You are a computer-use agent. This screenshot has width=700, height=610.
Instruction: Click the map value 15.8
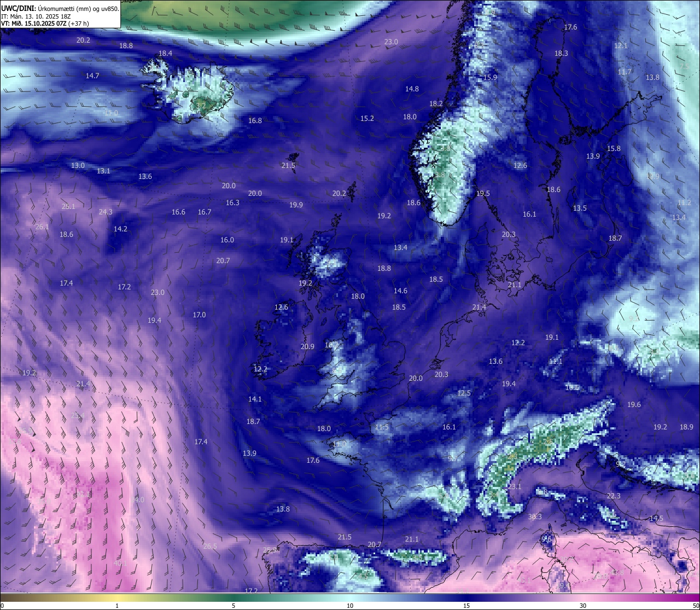pos(614,148)
